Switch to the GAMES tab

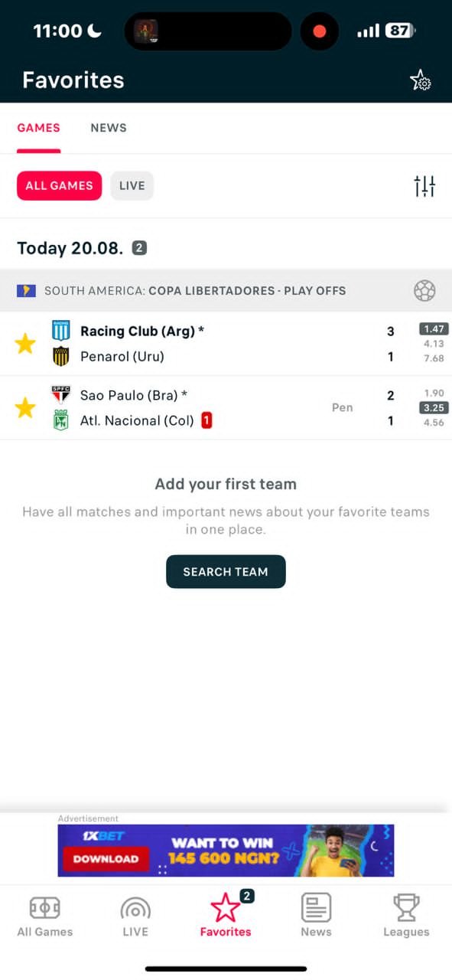coord(38,128)
